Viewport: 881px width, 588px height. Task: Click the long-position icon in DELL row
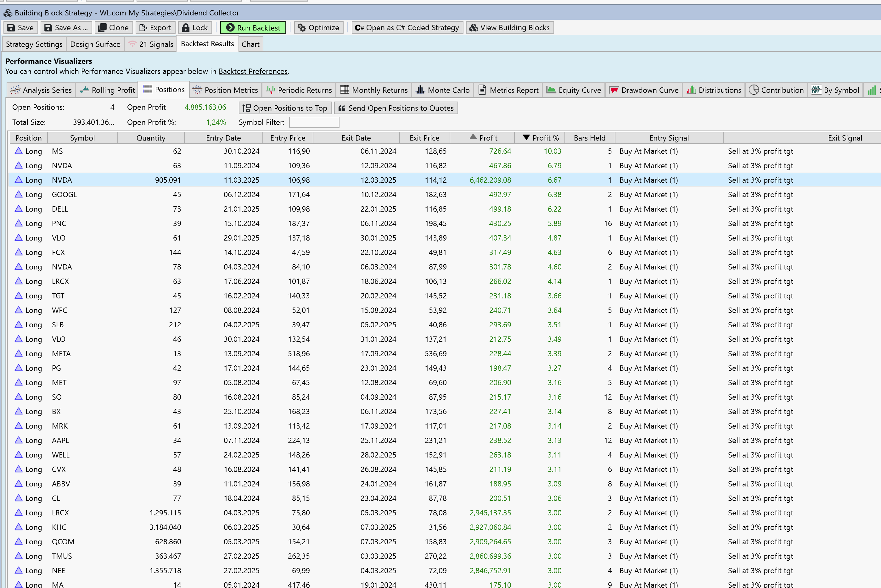coord(18,209)
